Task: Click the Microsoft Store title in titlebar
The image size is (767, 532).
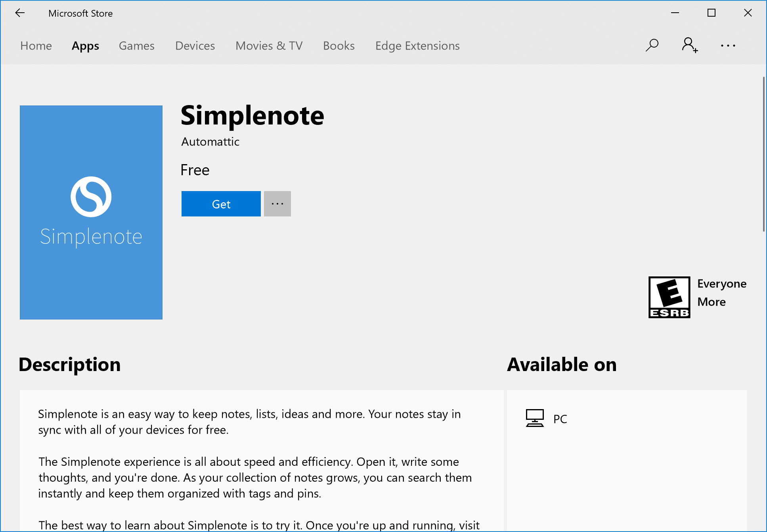Action: pos(80,13)
